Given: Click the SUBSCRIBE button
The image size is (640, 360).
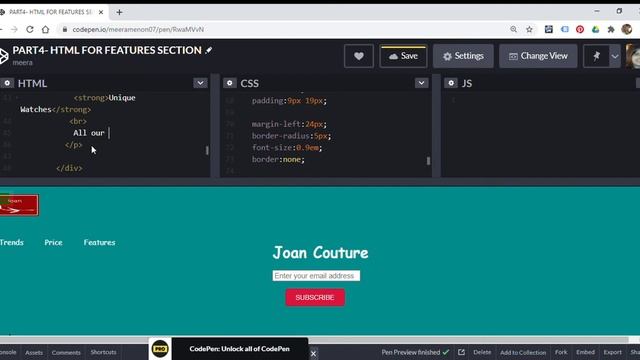Looking at the screenshot, I should click(x=315, y=298).
